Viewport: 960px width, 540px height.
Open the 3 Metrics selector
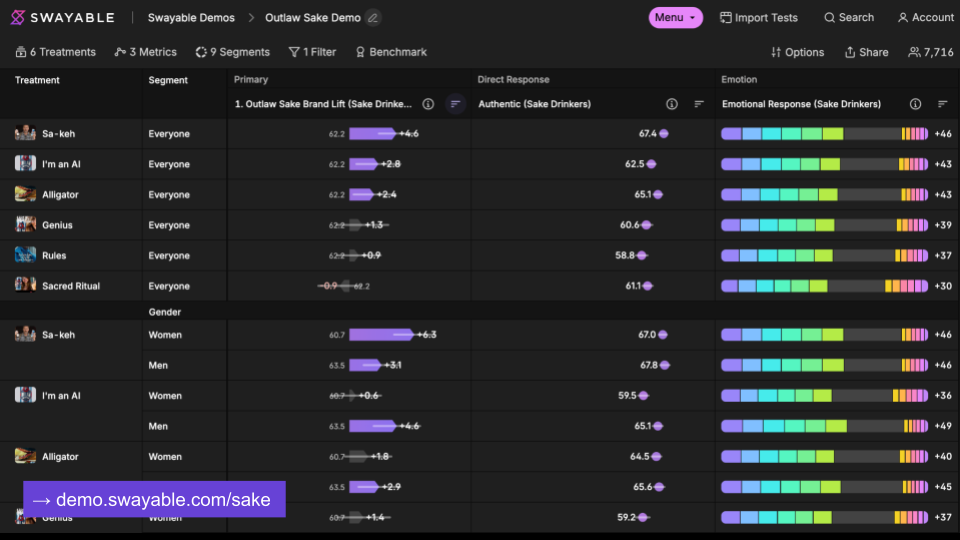pos(146,52)
